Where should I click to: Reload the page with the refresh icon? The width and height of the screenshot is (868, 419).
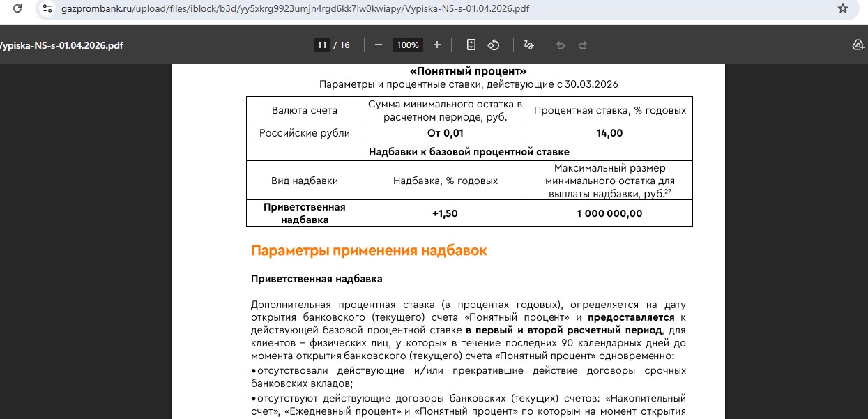17,9
